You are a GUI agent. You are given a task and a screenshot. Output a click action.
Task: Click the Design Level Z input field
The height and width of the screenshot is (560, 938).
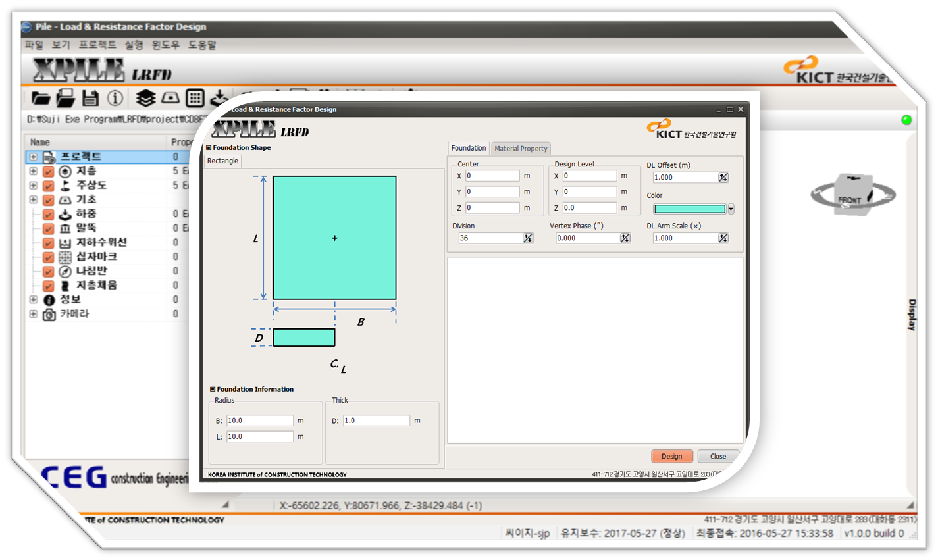pos(590,207)
